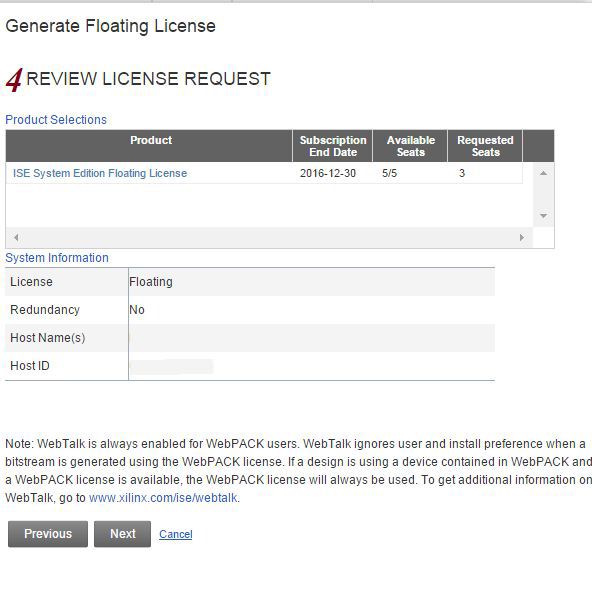Open ISE System Edition Floating License link
This screenshot has width=592, height=592.
click(100, 173)
